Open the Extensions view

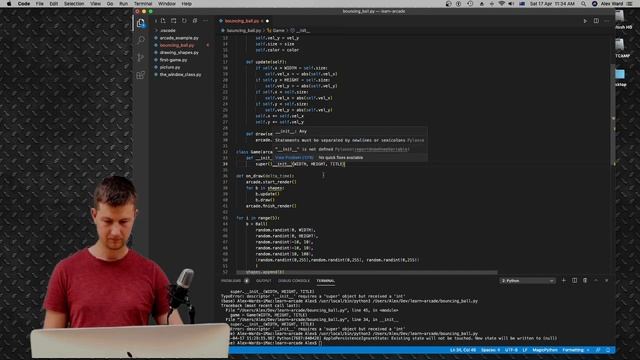pos(141,75)
